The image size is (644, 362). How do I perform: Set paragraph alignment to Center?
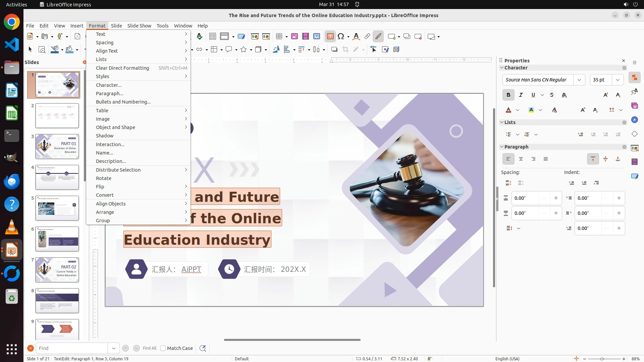click(521, 159)
